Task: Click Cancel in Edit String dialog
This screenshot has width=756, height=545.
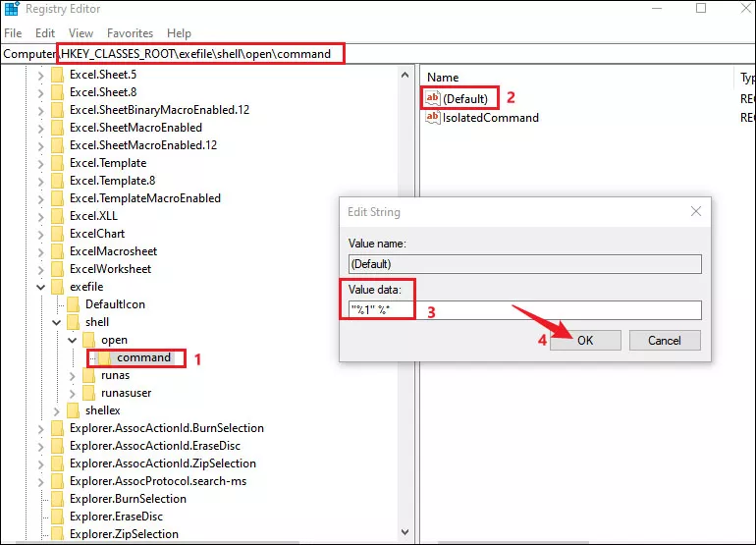Action: 665,341
